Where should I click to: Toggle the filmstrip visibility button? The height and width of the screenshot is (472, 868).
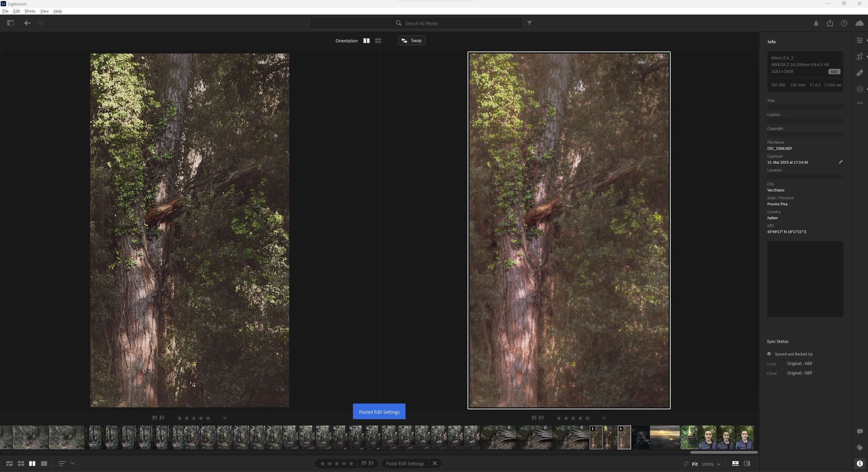click(735, 464)
